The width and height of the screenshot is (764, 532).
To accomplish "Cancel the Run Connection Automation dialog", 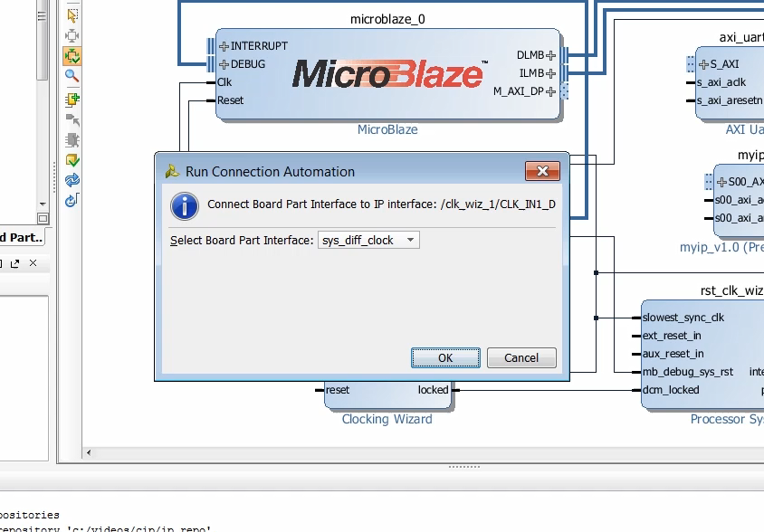I will [521, 357].
